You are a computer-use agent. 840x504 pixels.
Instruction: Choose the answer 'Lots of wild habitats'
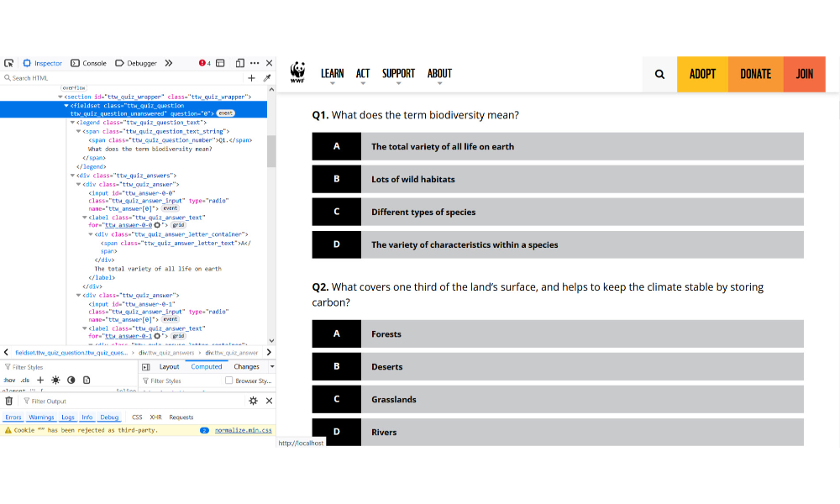click(558, 180)
